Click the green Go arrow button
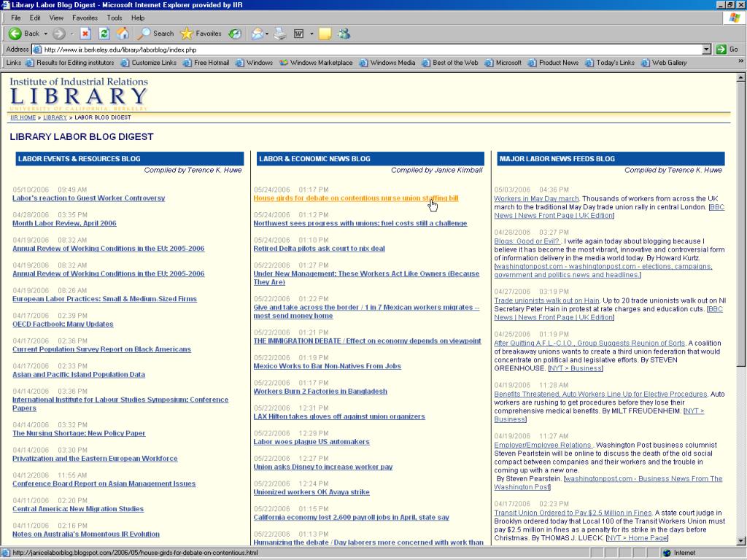The image size is (747, 560). [x=721, y=49]
